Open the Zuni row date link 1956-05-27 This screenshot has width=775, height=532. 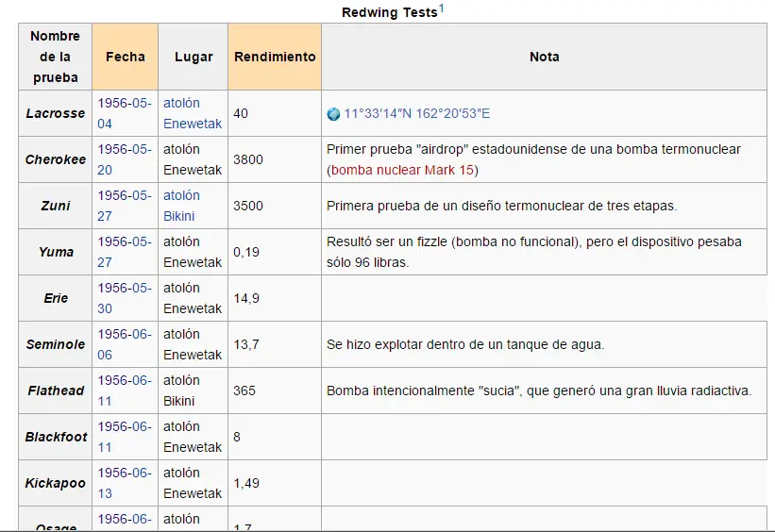point(125,206)
